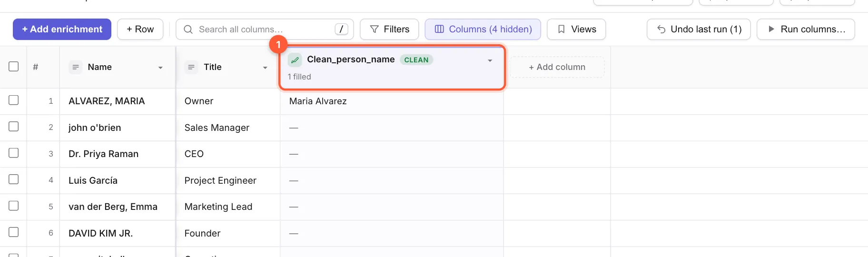
Task: Select the Sales Manager title cell
Action: point(228,128)
